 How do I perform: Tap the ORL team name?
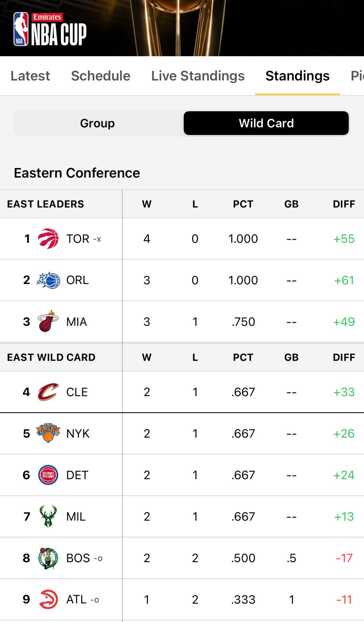(x=78, y=280)
